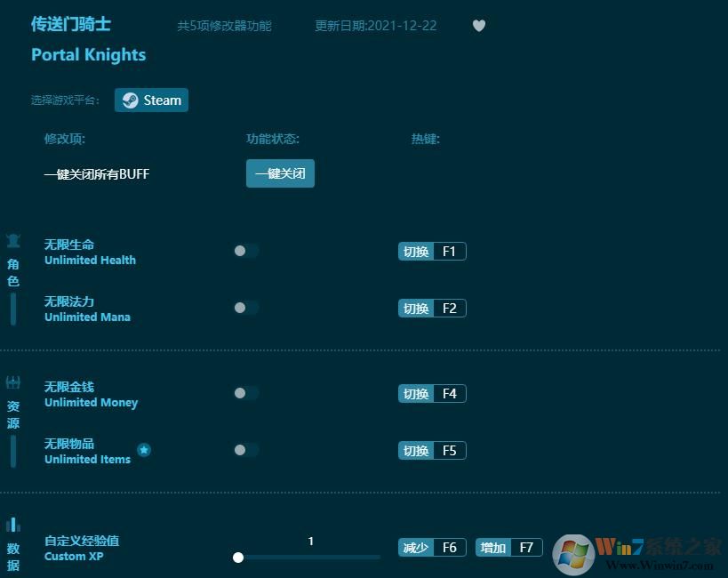
Task: Enable the Unlimited Mana toggle
Action: coord(246,308)
